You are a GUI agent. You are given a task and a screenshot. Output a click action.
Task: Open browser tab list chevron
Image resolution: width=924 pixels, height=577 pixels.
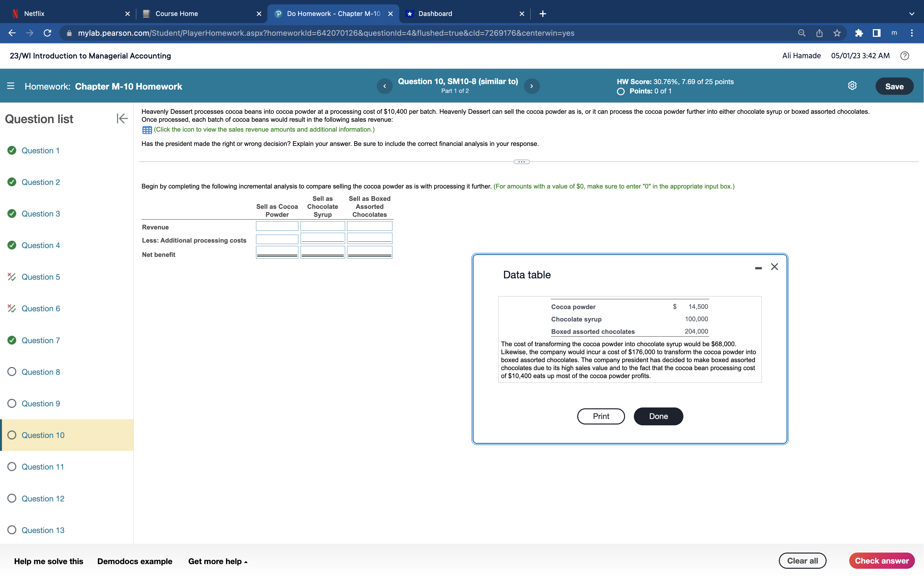tap(912, 14)
